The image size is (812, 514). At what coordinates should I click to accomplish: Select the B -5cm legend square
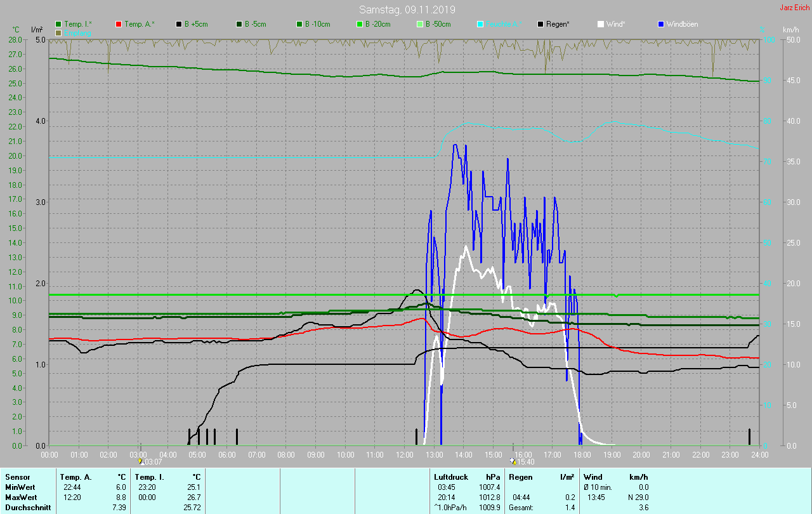pyautogui.click(x=240, y=24)
